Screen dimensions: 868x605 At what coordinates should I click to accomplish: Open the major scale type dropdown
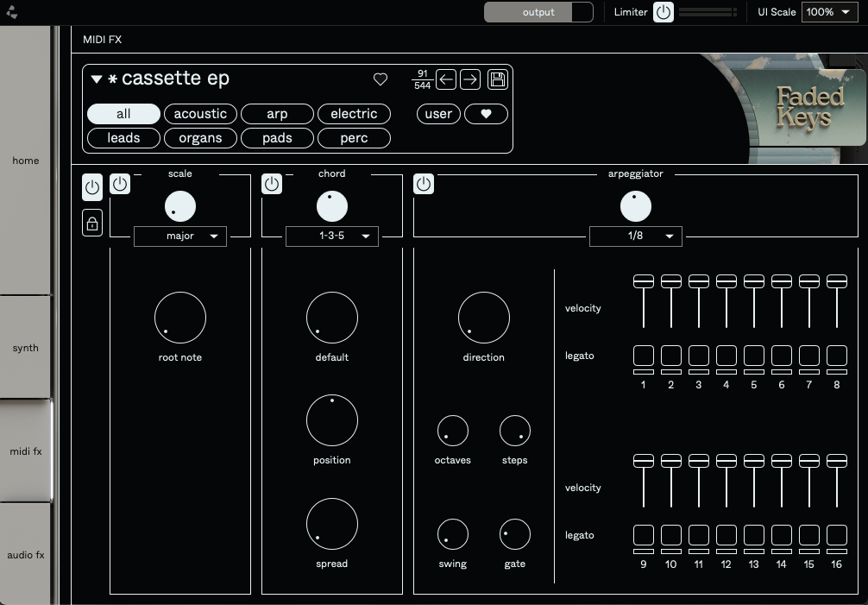(180, 236)
